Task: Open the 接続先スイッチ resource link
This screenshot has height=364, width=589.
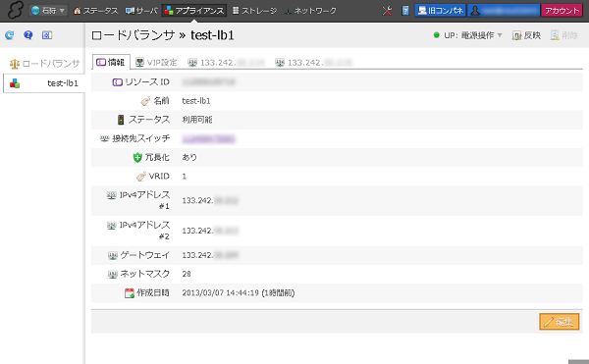Action: click(x=208, y=139)
